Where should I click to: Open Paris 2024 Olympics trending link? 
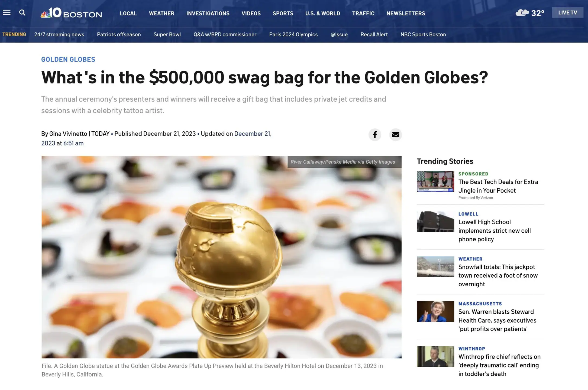coord(293,34)
